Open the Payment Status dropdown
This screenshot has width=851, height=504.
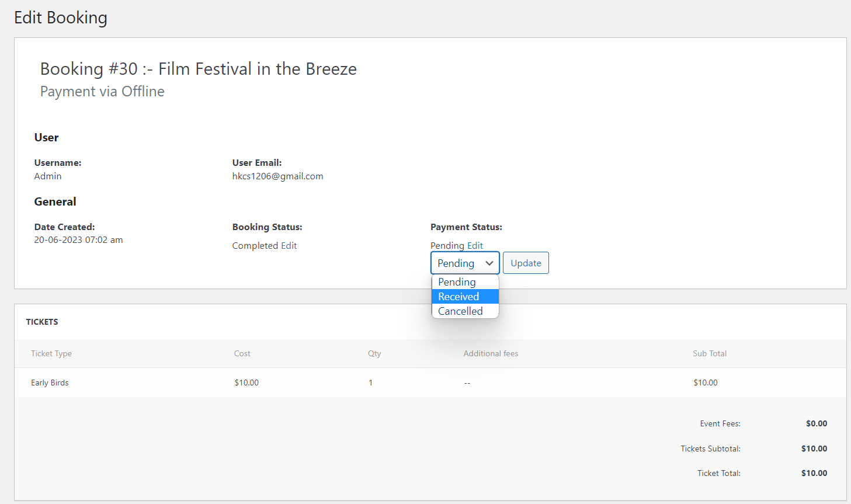[464, 263]
